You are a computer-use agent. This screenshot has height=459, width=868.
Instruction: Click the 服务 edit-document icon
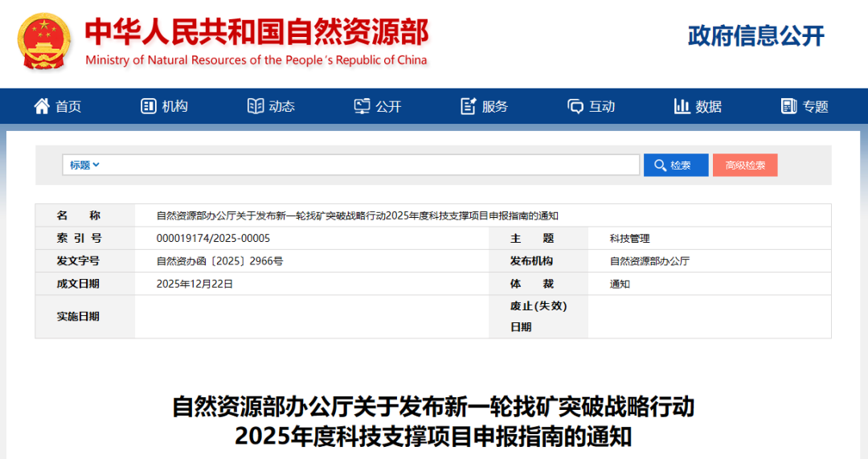point(469,106)
